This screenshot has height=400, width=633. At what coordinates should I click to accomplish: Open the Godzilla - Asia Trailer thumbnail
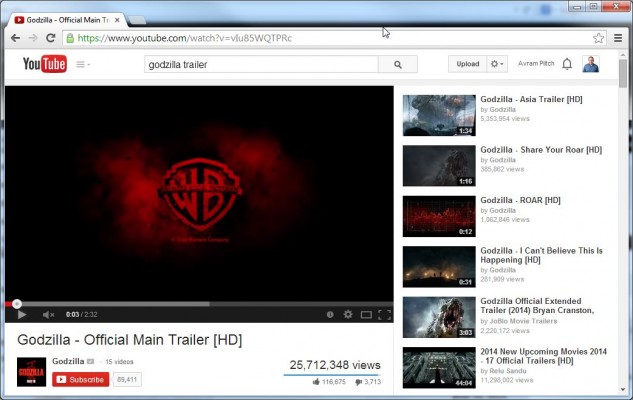(438, 115)
